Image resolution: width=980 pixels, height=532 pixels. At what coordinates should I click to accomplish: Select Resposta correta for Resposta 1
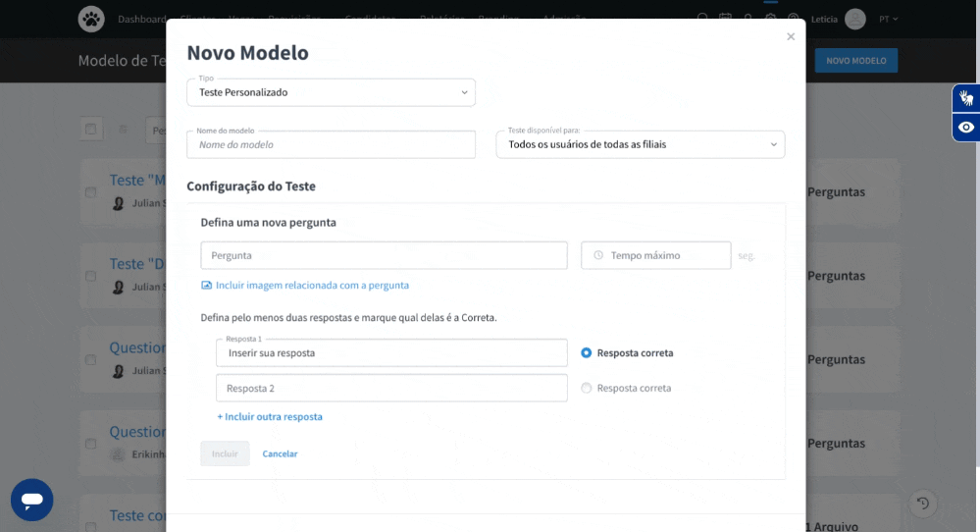point(587,352)
